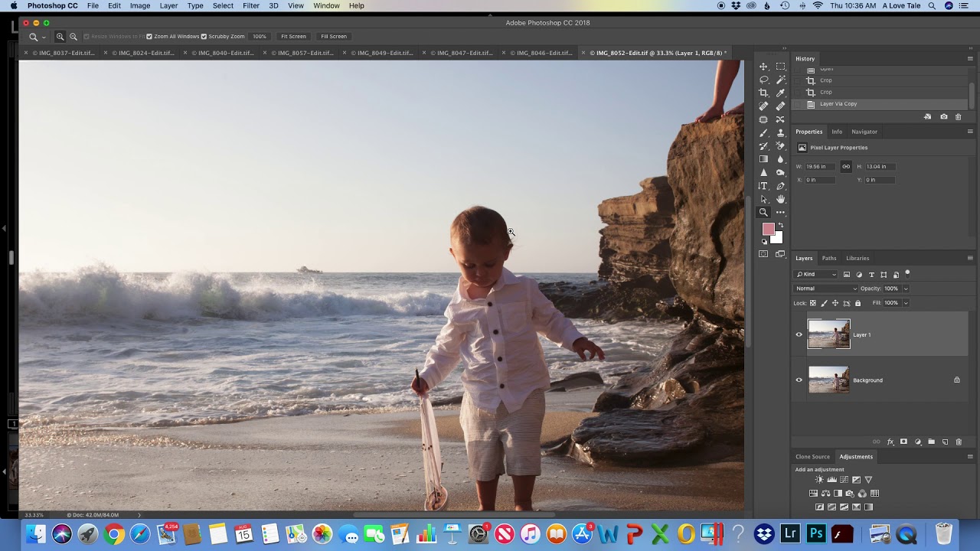The image size is (980, 551).
Task: Select the Lasso tool
Action: [x=763, y=80]
